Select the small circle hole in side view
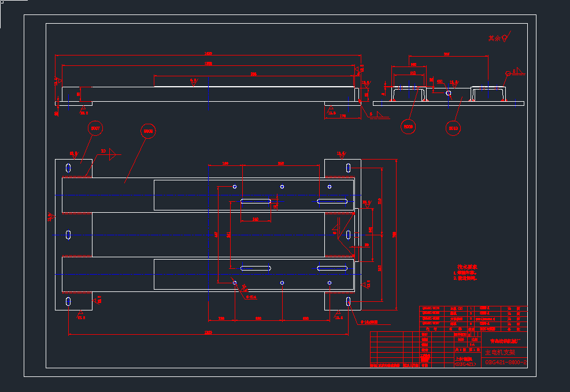This screenshot has height=392, width=570. pyautogui.click(x=449, y=93)
